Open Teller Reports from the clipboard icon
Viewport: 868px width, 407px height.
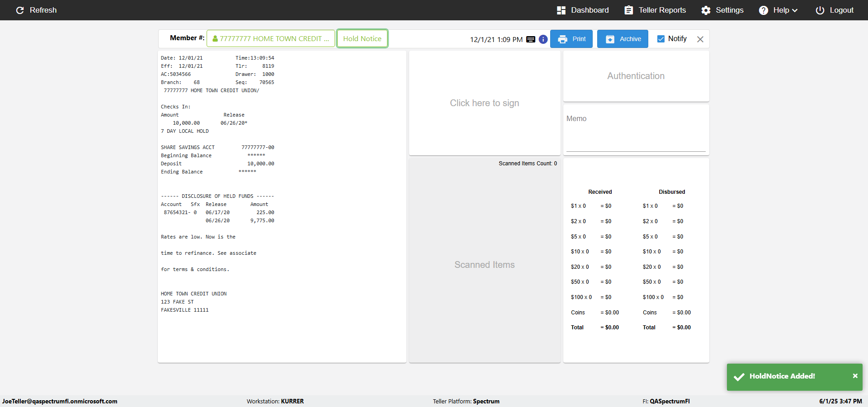[x=628, y=10]
